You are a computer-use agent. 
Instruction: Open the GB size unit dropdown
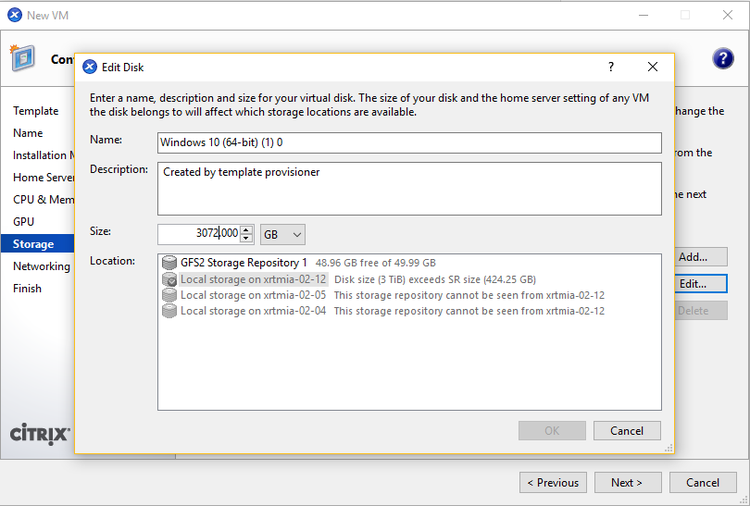pos(283,234)
